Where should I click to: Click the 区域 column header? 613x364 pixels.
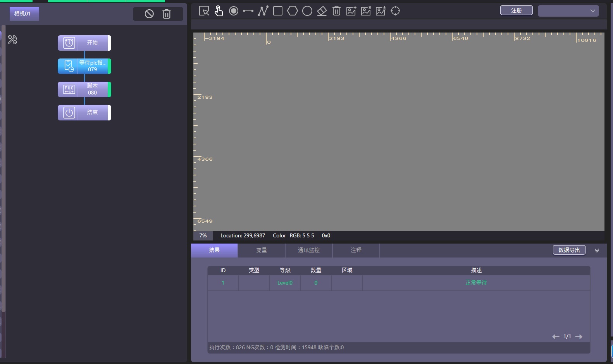pyautogui.click(x=347, y=270)
